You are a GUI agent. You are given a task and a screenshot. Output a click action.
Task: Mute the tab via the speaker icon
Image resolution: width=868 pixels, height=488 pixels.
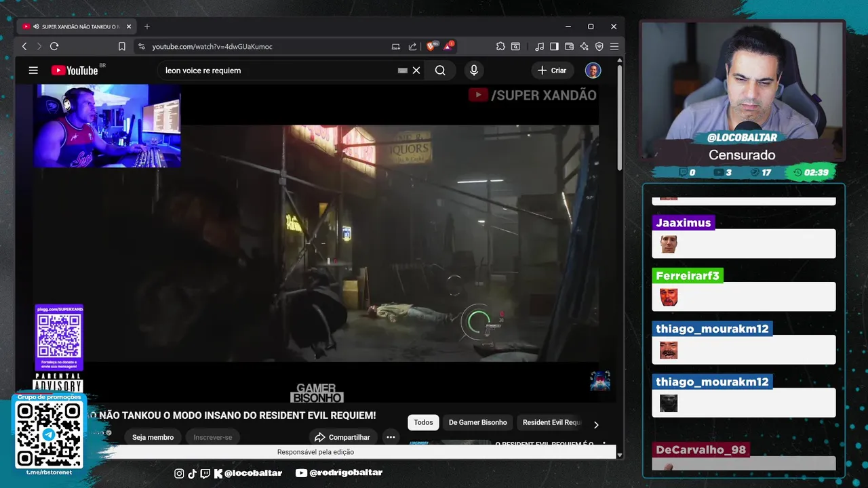pos(35,26)
